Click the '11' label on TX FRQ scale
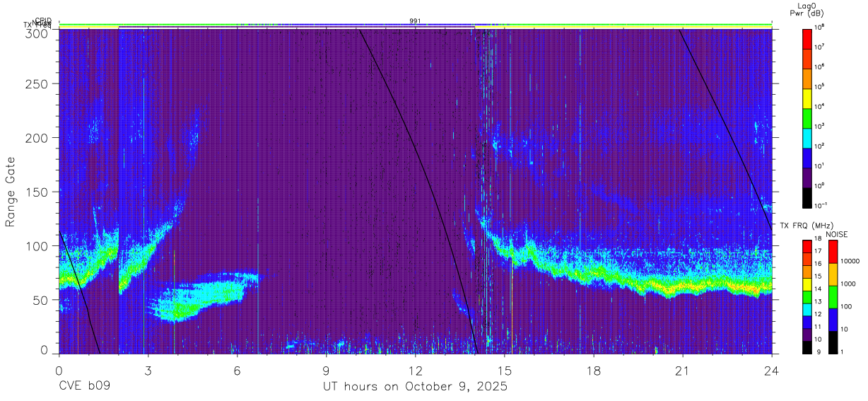This screenshot has height=401, width=868. coord(819,326)
